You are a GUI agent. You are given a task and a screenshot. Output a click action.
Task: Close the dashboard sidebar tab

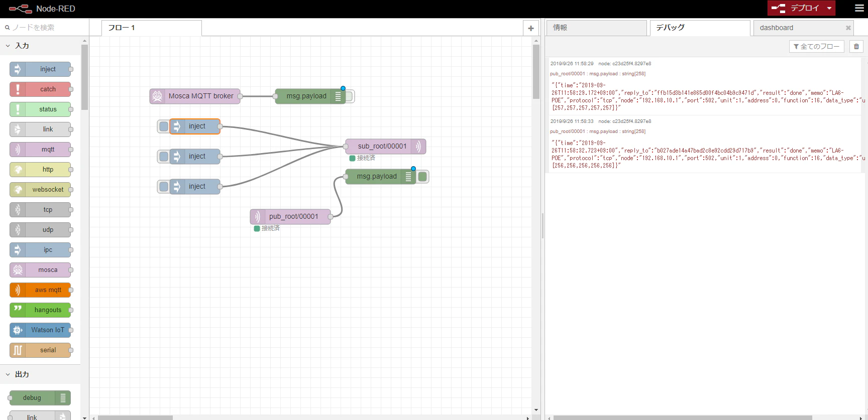(x=848, y=28)
